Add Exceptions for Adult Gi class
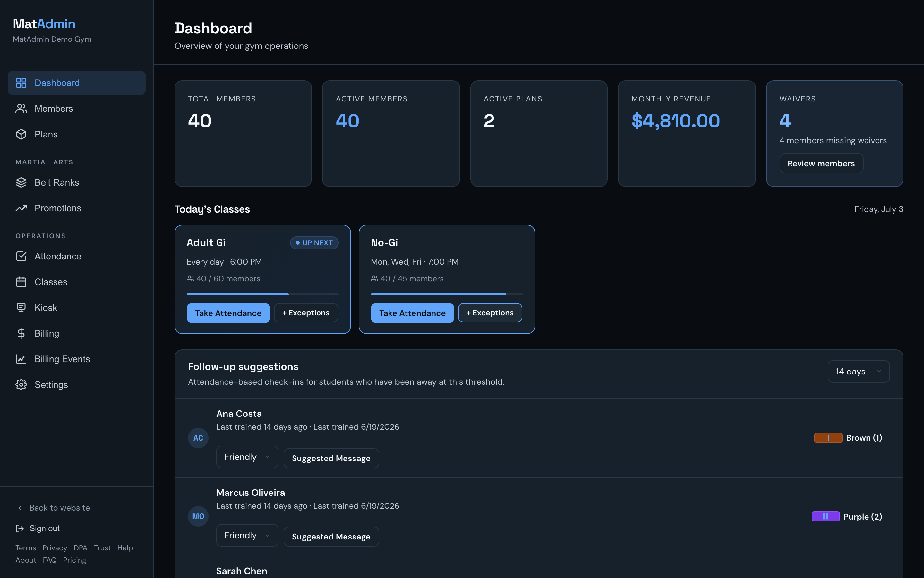The height and width of the screenshot is (578, 924). [x=306, y=313]
